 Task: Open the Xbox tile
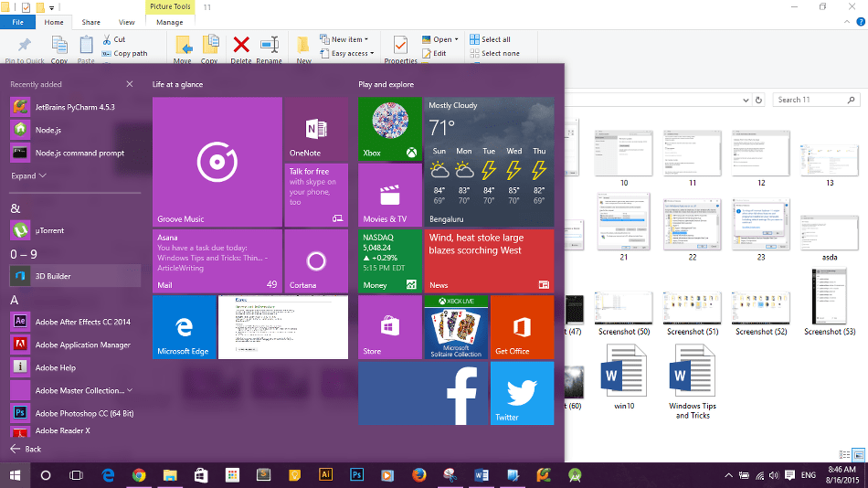point(389,129)
